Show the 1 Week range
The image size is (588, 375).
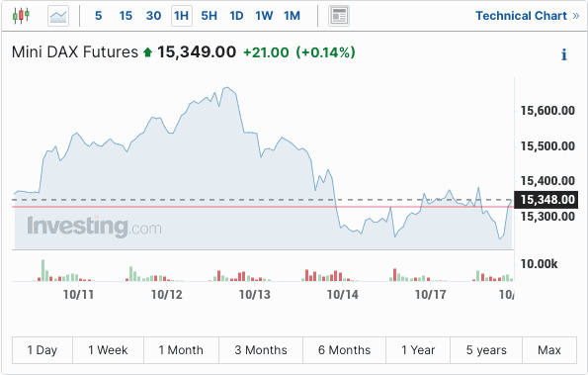click(x=108, y=350)
